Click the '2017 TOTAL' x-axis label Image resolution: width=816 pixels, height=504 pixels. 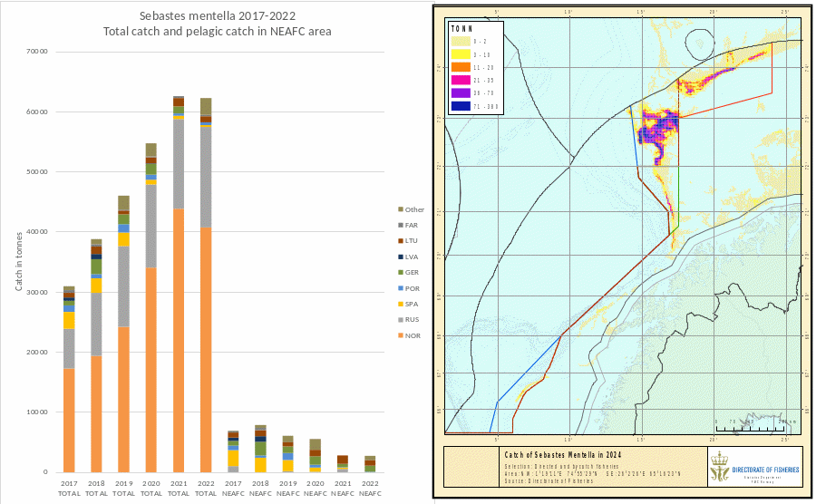(x=69, y=489)
